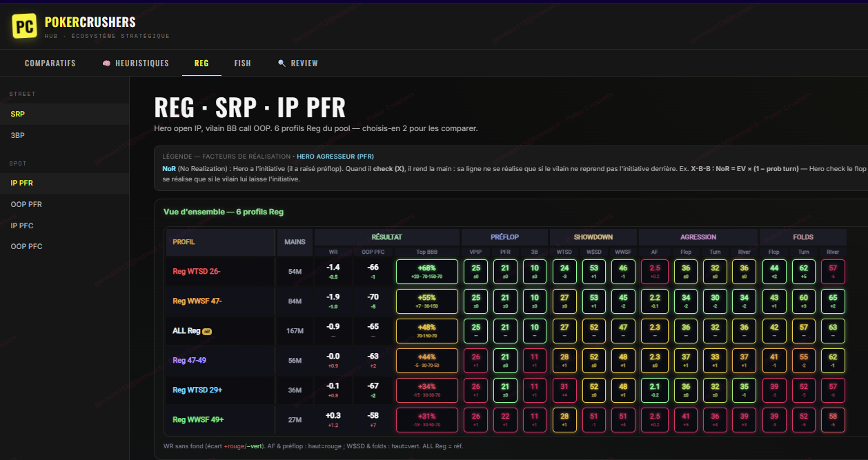Viewport: 868px width, 460px height.
Task: Click the brain icon beside Heuristiques
Action: point(107,63)
